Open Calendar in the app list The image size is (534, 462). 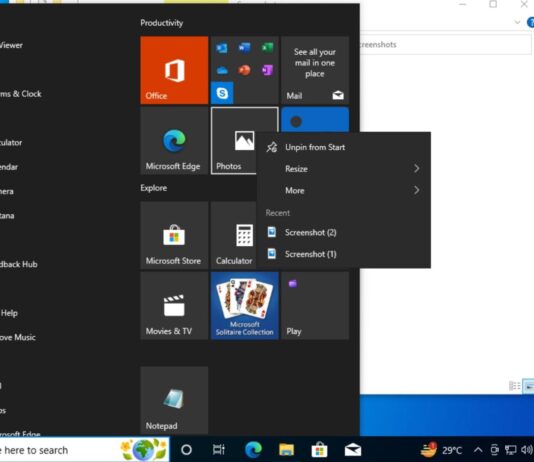(9, 167)
